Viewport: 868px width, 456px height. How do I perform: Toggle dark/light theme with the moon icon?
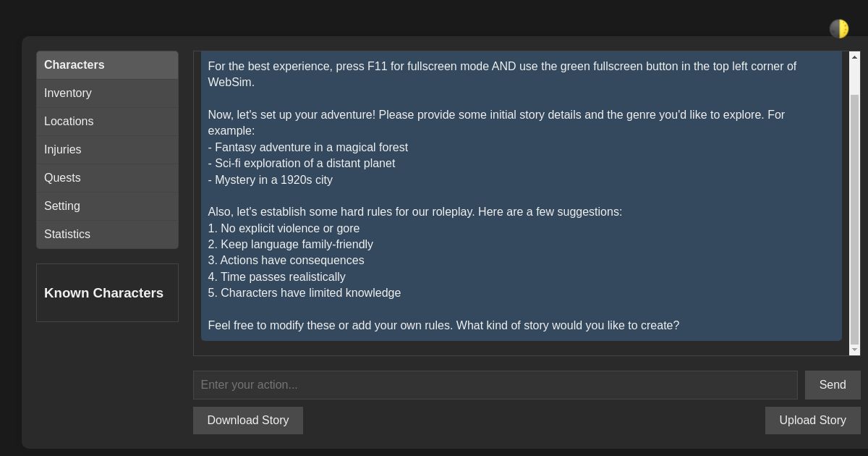point(838,29)
